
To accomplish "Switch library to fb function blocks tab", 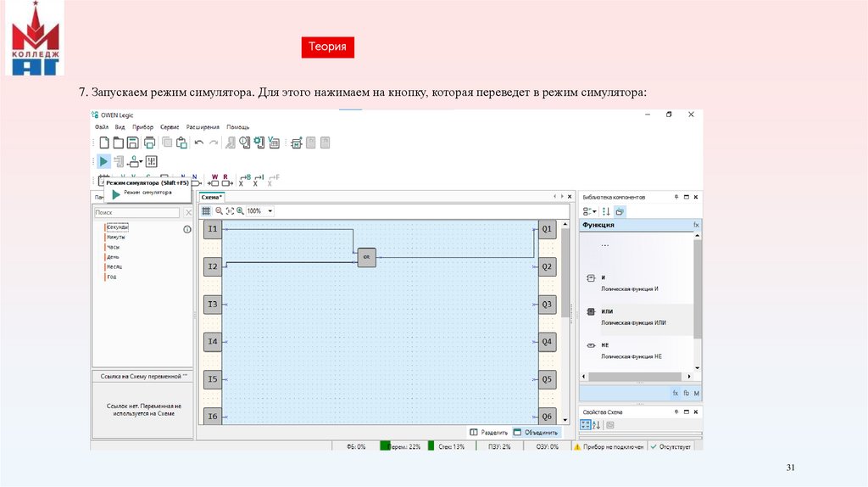I will pyautogui.click(x=686, y=393).
